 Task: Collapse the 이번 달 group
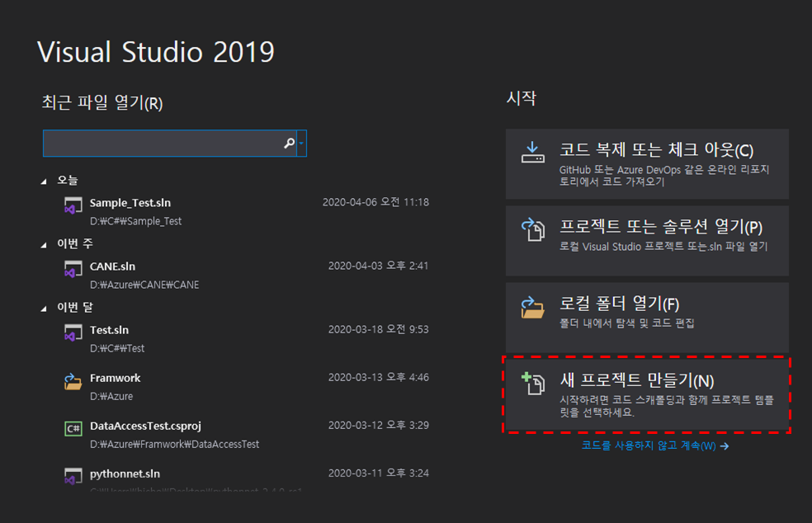[x=44, y=309]
